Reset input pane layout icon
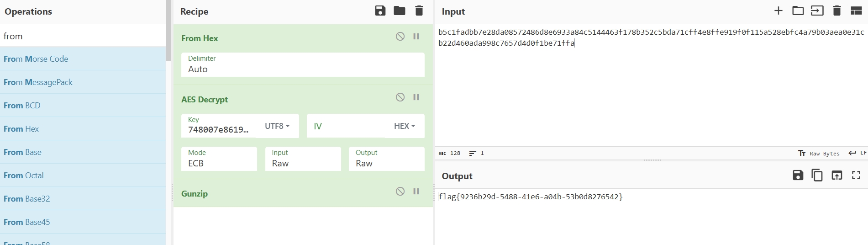The height and width of the screenshot is (245, 868). (x=856, y=11)
